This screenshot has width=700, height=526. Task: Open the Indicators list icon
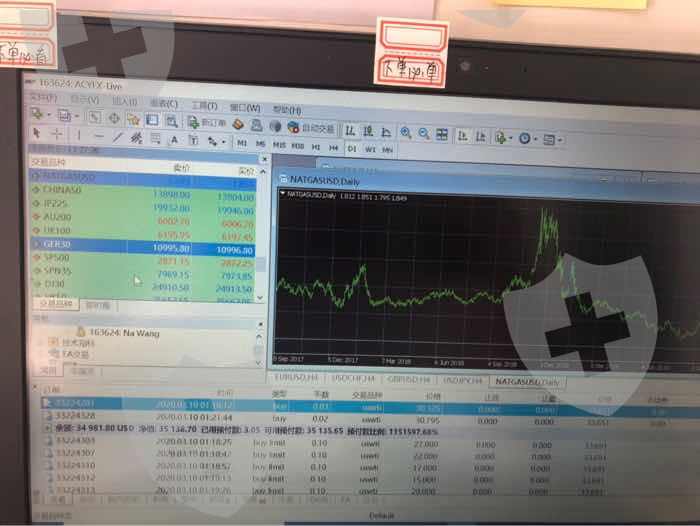pyautogui.click(x=501, y=138)
